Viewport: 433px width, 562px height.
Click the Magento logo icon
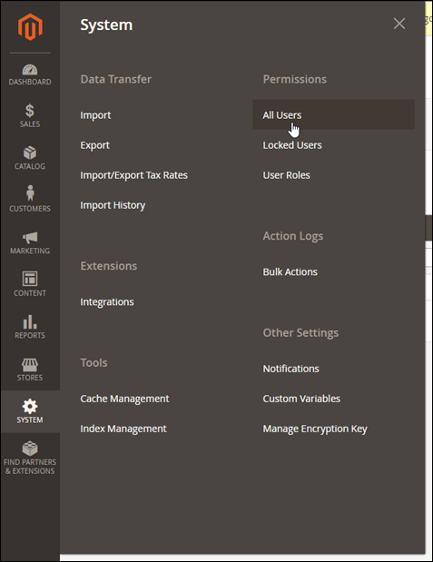pyautogui.click(x=30, y=27)
